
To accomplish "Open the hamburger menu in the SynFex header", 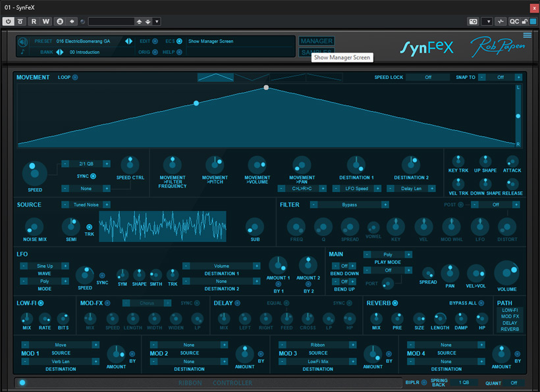I will pyautogui.click(x=527, y=35).
